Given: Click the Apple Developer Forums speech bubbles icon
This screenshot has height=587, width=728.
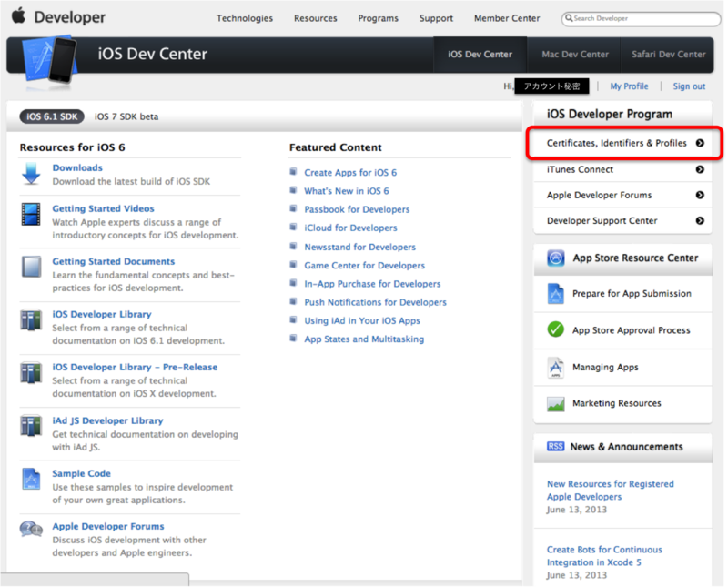Looking at the screenshot, I should point(31,529).
